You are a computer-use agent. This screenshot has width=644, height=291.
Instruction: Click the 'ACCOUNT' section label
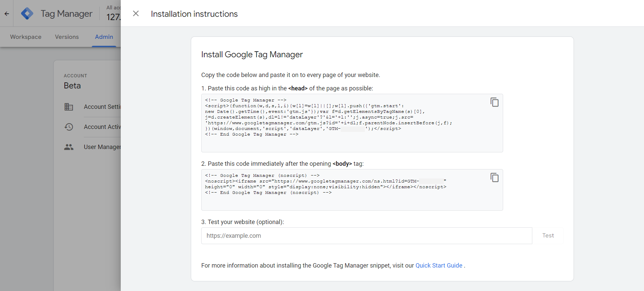point(75,76)
